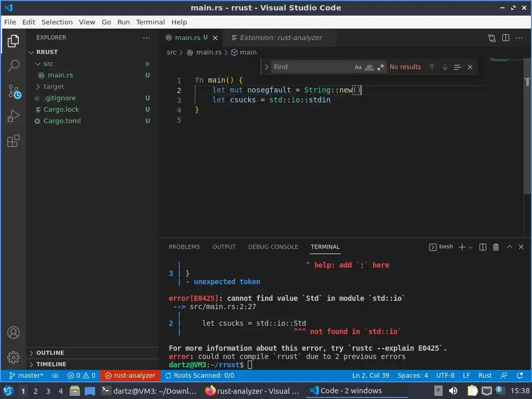Select the TERMINAL tab
The height and width of the screenshot is (399, 532).
pyautogui.click(x=325, y=247)
